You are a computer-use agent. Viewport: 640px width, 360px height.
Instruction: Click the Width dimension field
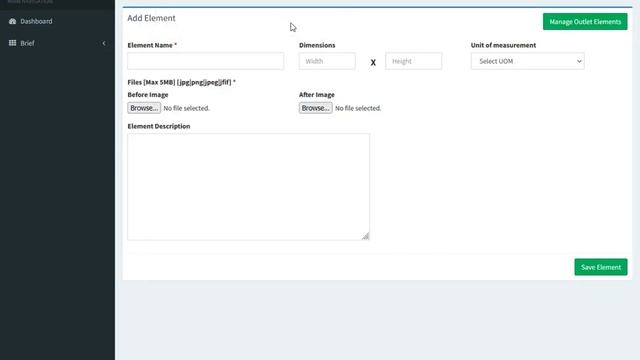pos(327,61)
